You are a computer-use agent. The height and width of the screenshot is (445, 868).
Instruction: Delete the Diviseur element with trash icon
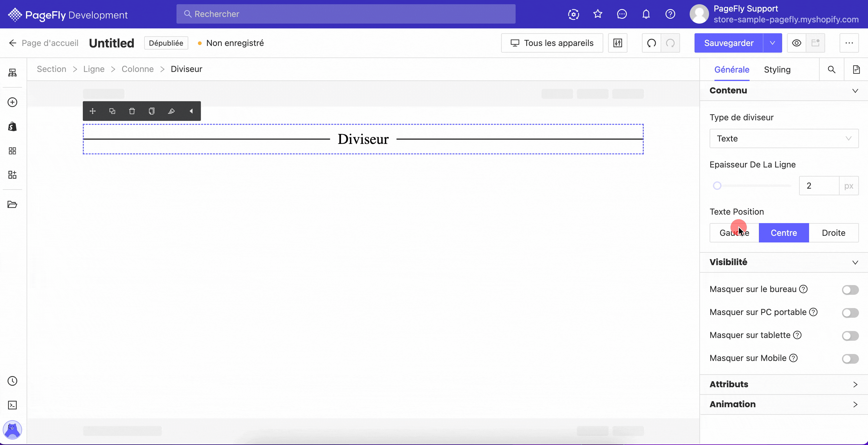pos(132,111)
